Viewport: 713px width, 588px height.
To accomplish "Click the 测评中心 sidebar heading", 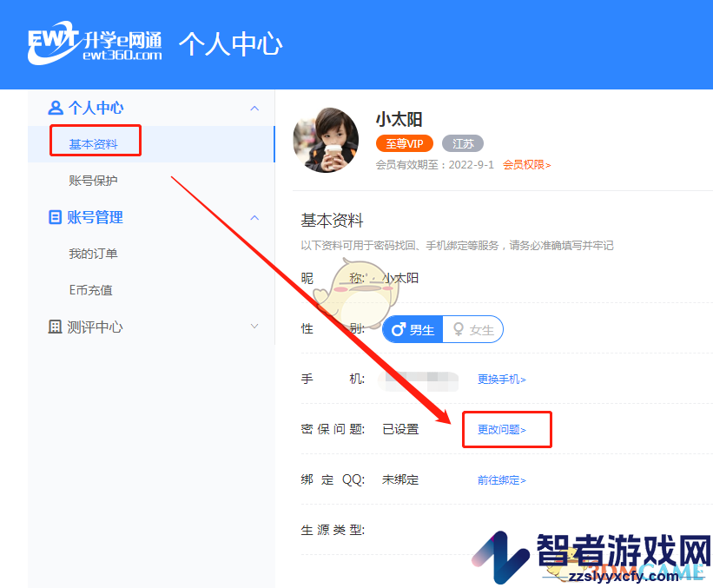I will pos(95,327).
